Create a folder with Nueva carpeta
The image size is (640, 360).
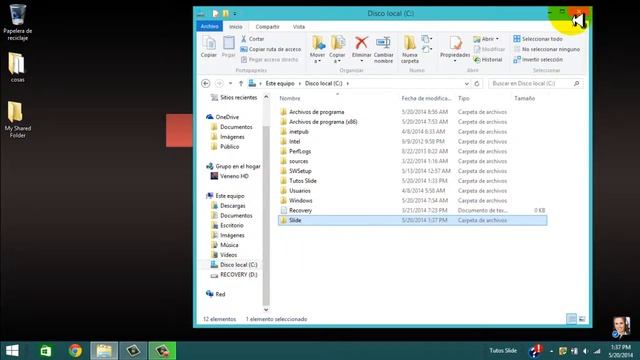point(410,49)
